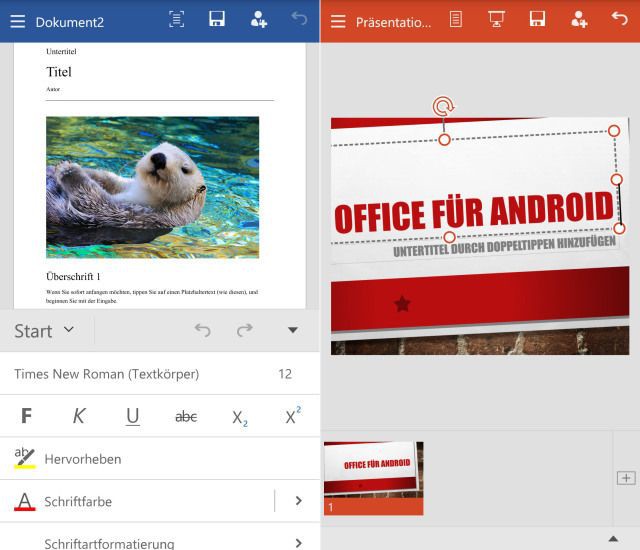Toggle underline formatting
The image size is (640, 550).
tap(133, 416)
